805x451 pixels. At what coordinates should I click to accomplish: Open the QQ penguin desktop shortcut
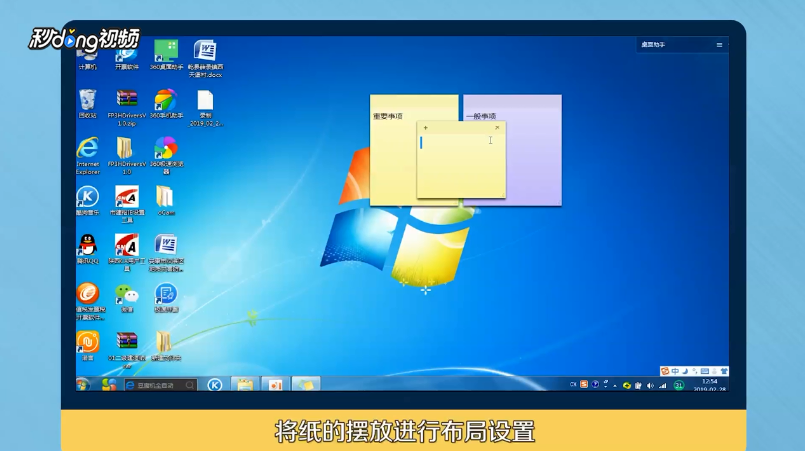88,250
